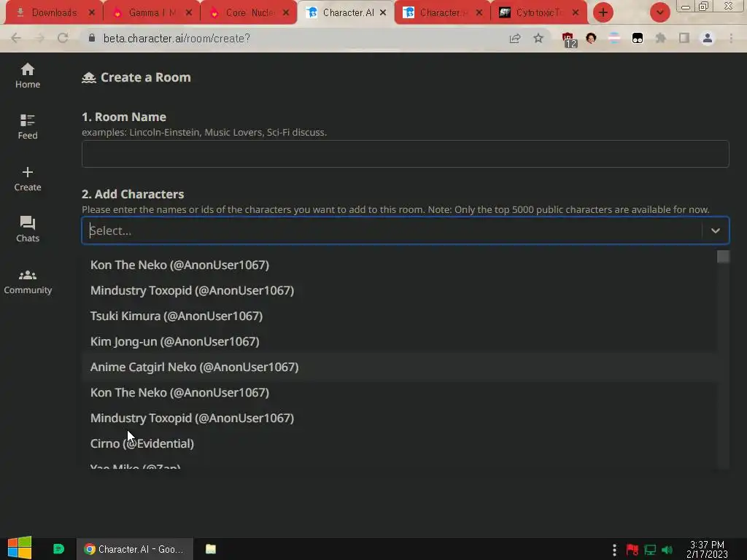Choose Cirno (@Evidential) option
747x560 pixels.
coord(399,443)
